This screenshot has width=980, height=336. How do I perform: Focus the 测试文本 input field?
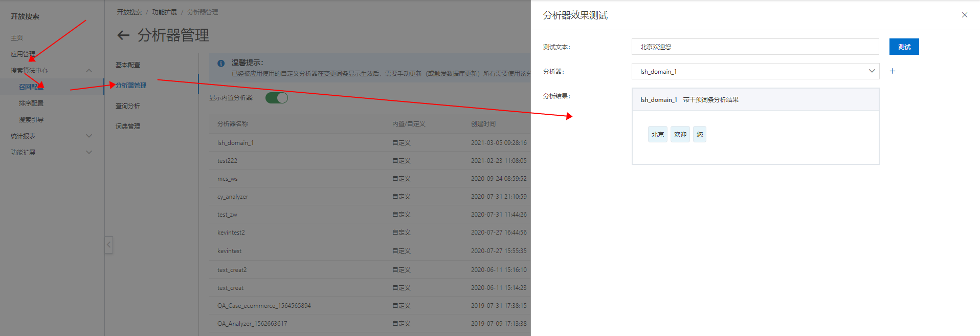(755, 47)
